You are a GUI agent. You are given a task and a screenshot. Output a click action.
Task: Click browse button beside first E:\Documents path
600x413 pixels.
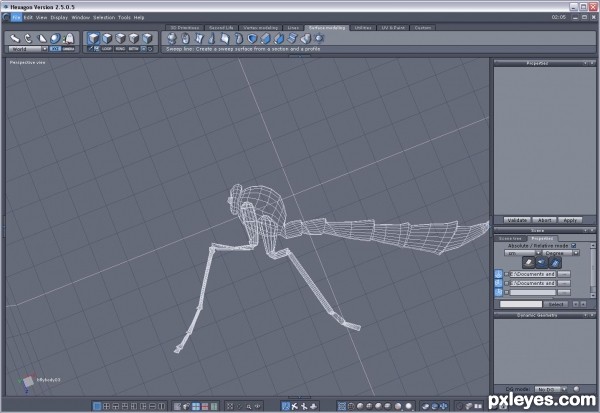coord(564,274)
